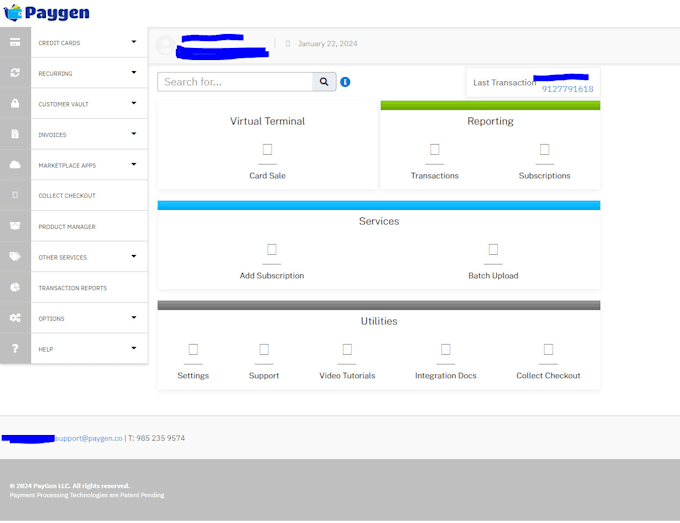Click the Recurring refresh-arrows sidebar icon
Viewport: 680px width, 523px height.
(15, 73)
